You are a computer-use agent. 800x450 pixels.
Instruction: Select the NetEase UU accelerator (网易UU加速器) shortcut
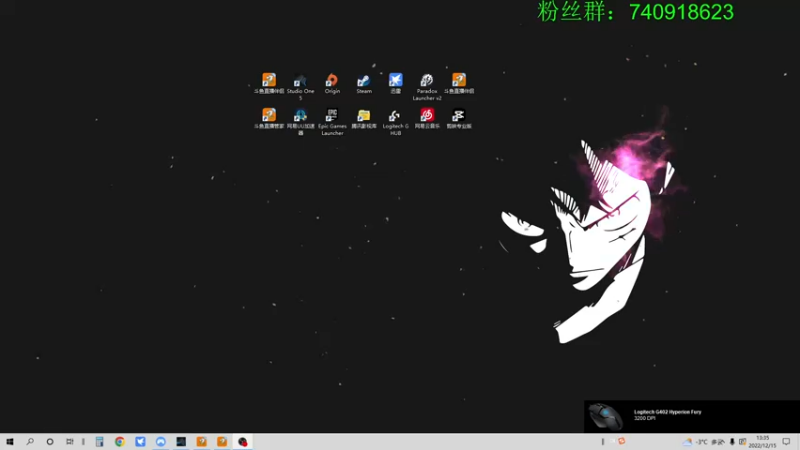(301, 121)
